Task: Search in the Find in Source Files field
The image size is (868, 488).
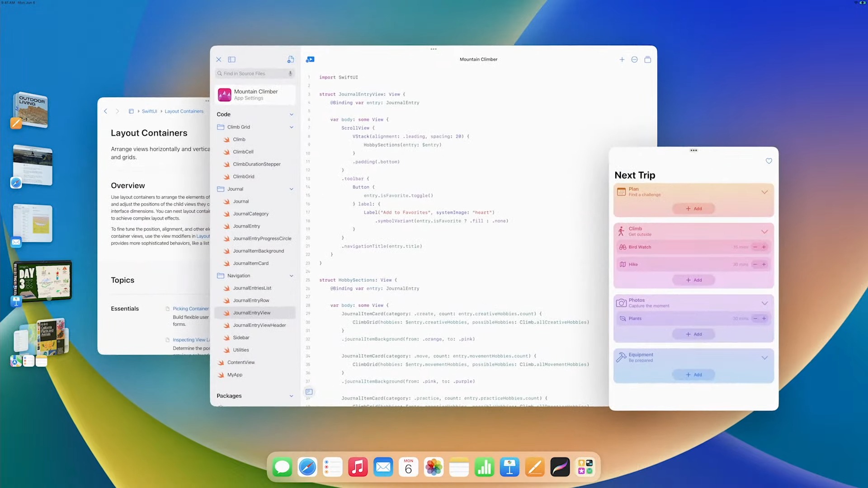Action: pos(255,73)
